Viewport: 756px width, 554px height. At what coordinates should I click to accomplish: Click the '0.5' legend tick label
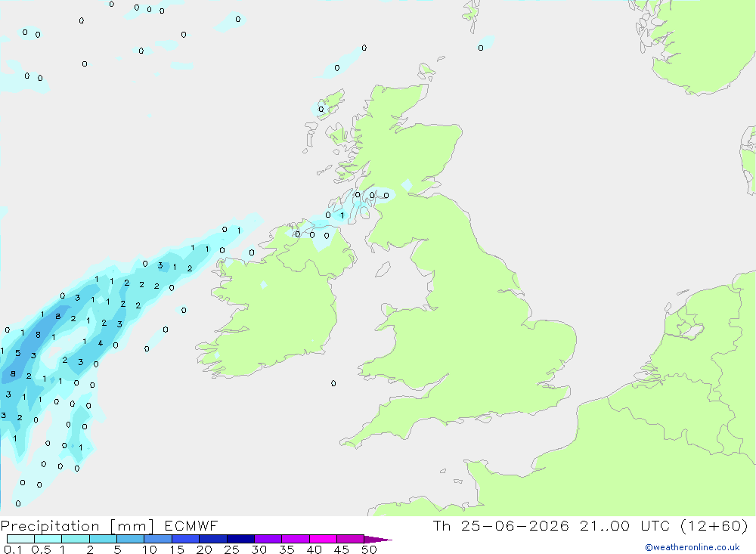click(x=41, y=549)
